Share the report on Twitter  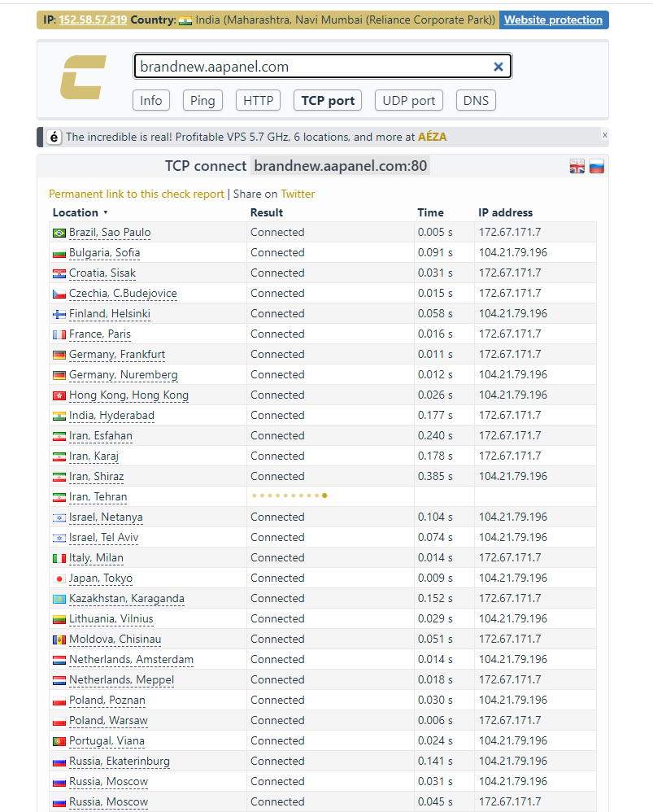[298, 194]
